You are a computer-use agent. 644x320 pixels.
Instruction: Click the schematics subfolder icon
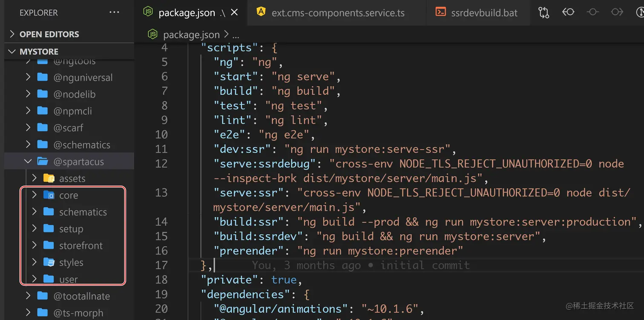point(49,212)
